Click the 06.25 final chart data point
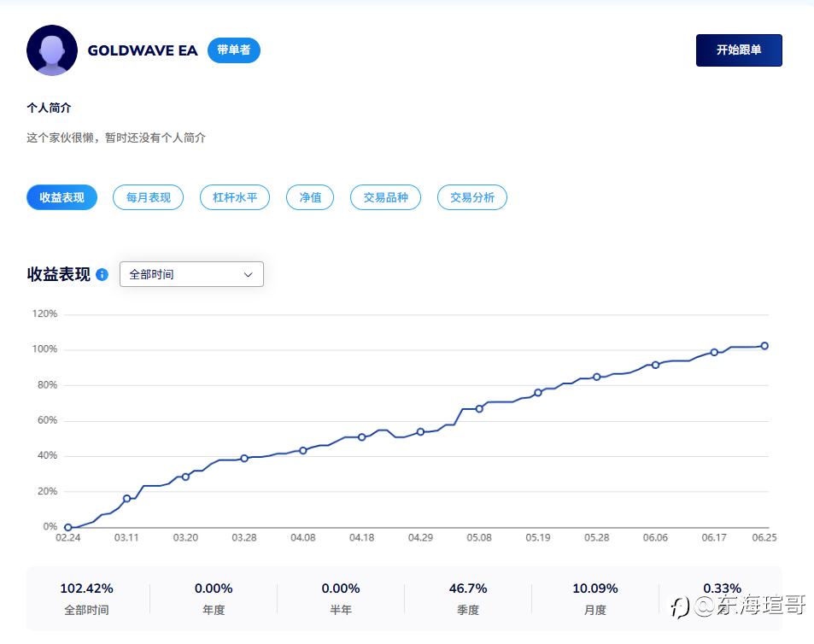This screenshot has width=814, height=644. pyautogui.click(x=764, y=346)
